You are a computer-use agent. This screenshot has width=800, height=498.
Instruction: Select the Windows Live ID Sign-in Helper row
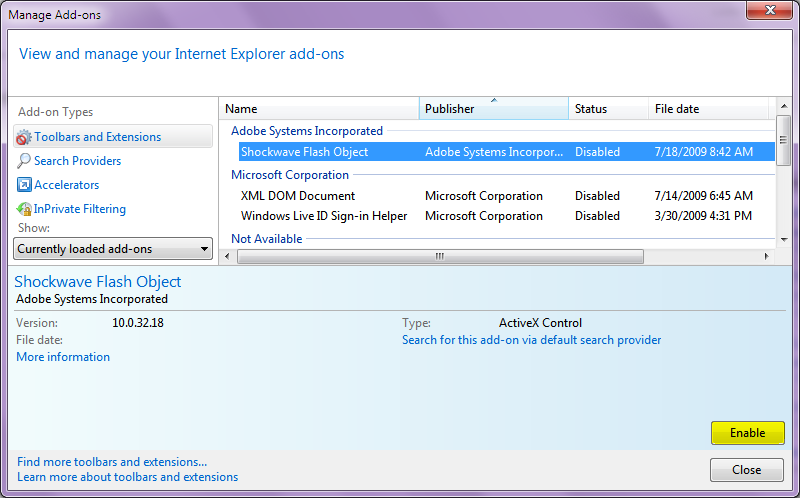tap(507, 216)
